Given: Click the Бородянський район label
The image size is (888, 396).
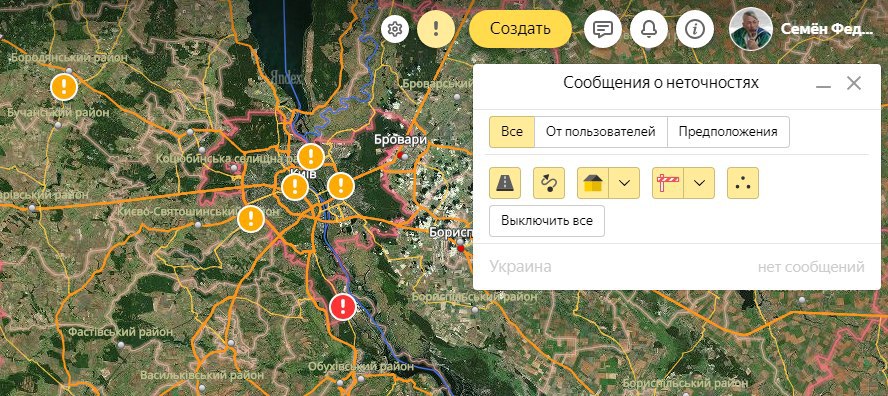Looking at the screenshot, I should [x=69, y=58].
